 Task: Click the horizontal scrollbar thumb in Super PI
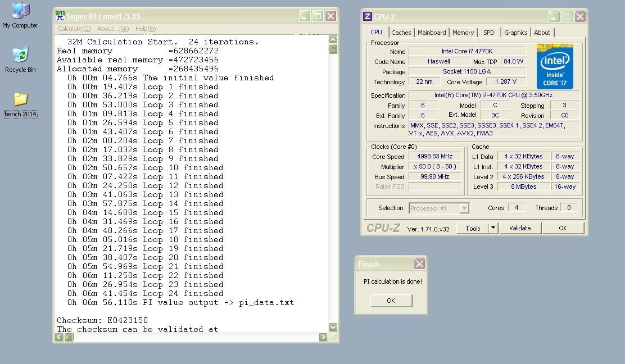69,337
